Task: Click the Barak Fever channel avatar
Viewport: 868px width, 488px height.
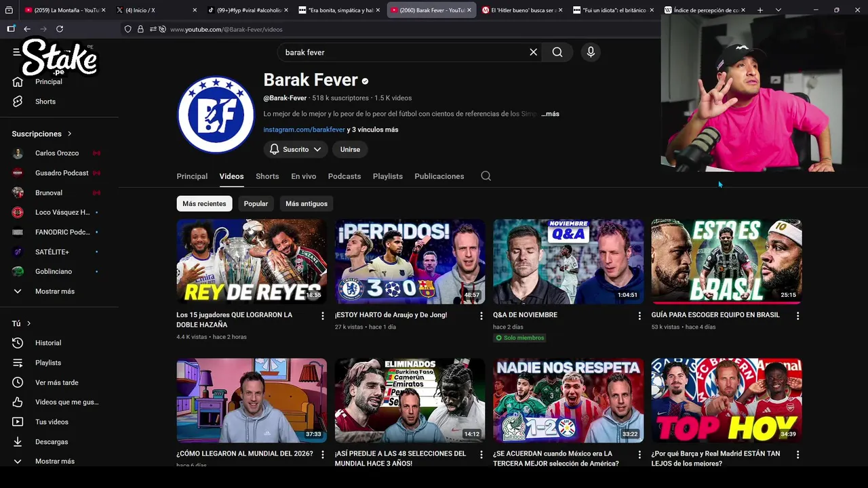Action: click(x=216, y=115)
